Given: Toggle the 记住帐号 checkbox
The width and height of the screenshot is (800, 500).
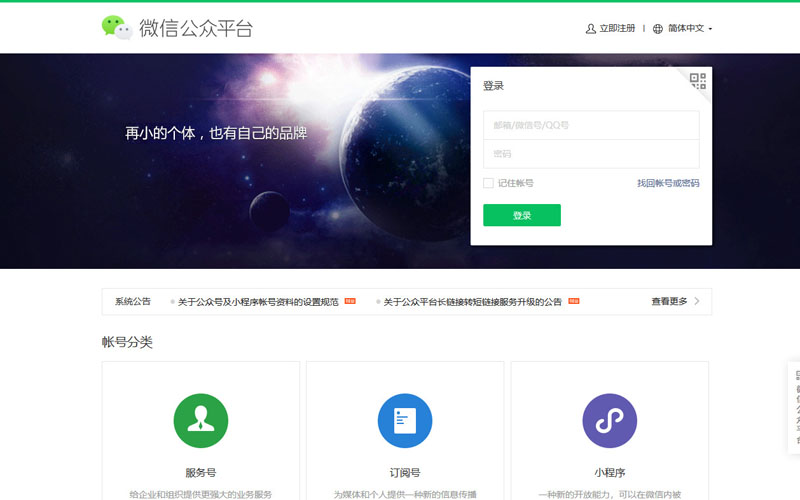Looking at the screenshot, I should pos(488,183).
